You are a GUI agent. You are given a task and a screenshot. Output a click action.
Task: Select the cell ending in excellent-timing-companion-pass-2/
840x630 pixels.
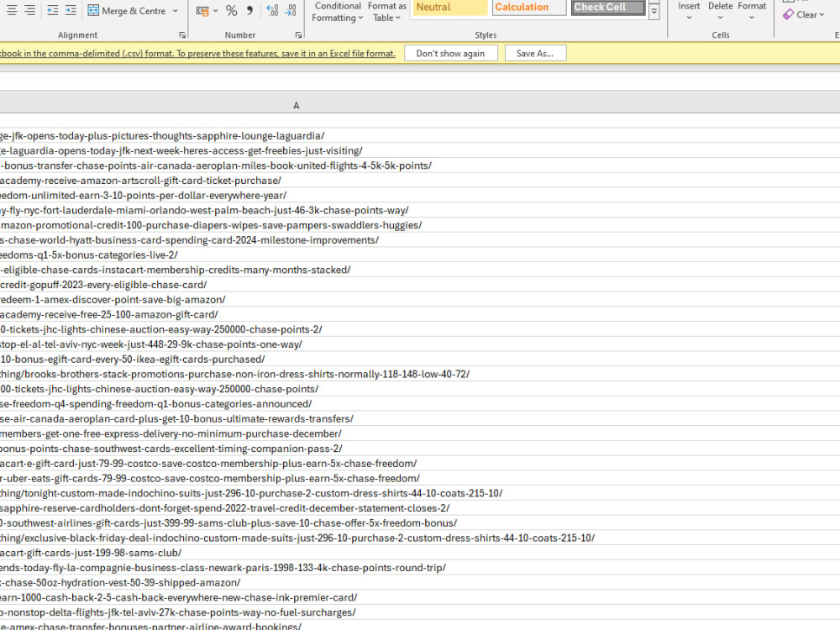[420, 449]
